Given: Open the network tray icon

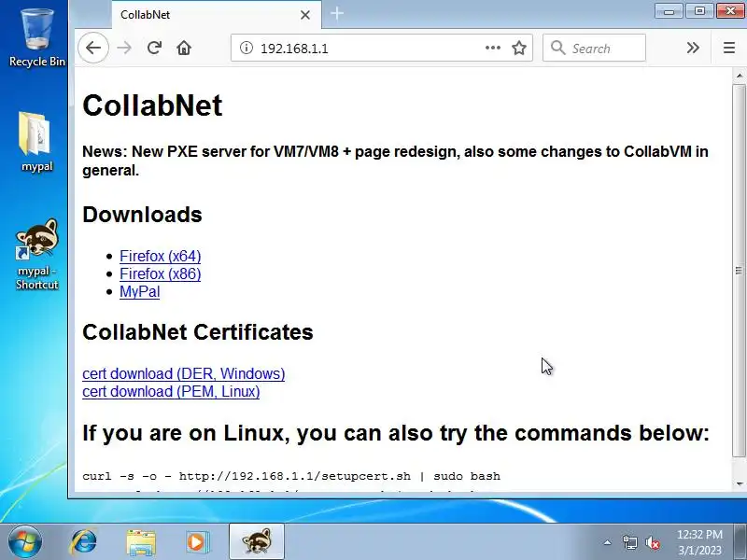Looking at the screenshot, I should [x=629, y=542].
